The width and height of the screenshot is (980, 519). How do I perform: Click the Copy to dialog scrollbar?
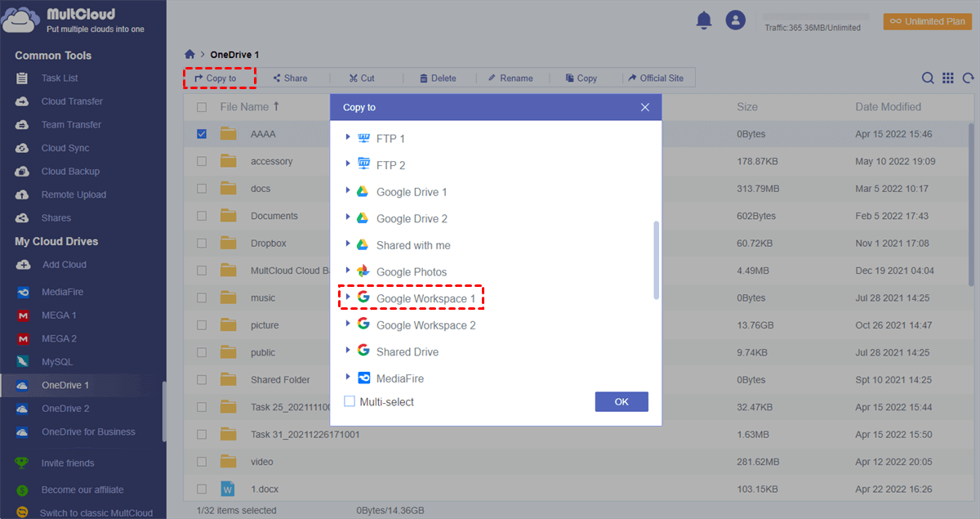point(656,260)
